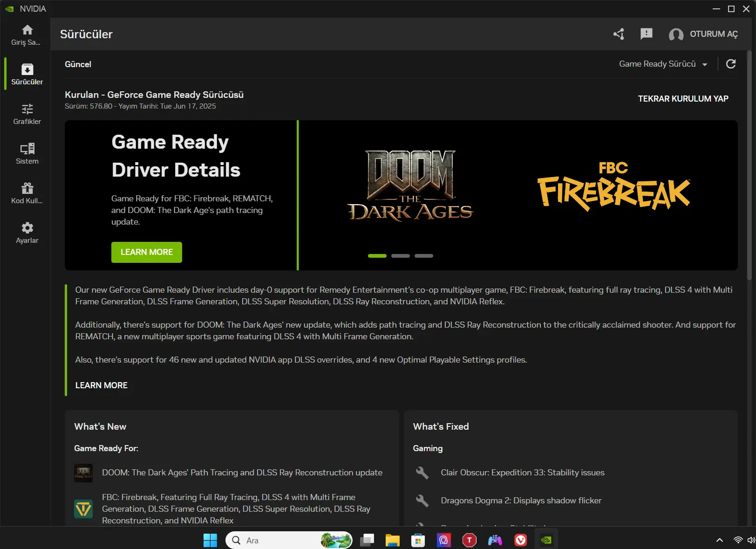Click FBC Firebreak banner logo
Screen dimensions: 756x549
[x=613, y=186]
